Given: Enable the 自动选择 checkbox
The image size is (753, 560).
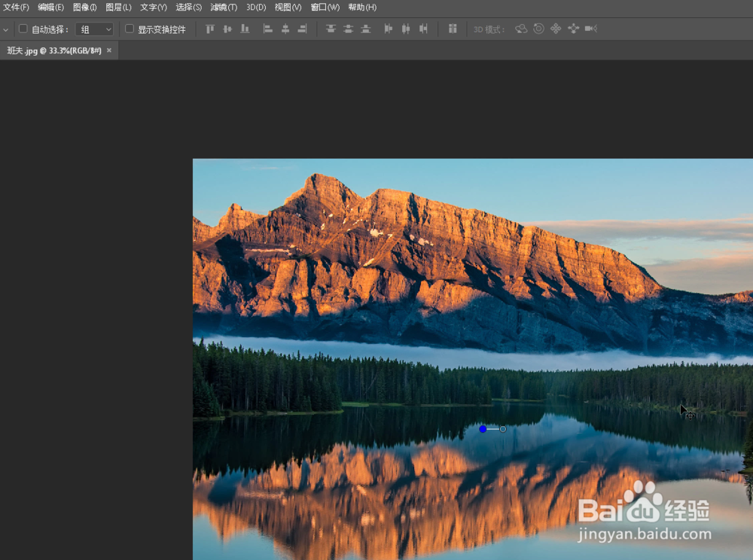Looking at the screenshot, I should pos(23,29).
